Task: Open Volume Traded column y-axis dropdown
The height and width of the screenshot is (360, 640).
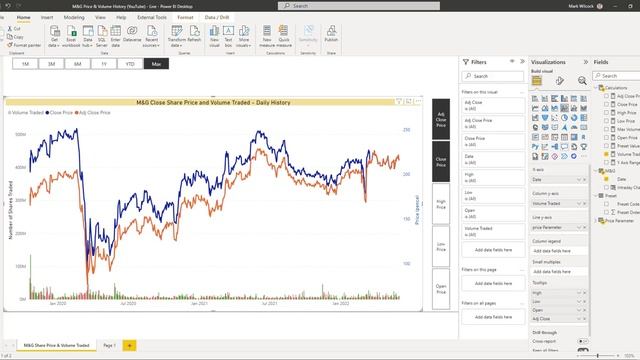Action: tap(578, 203)
